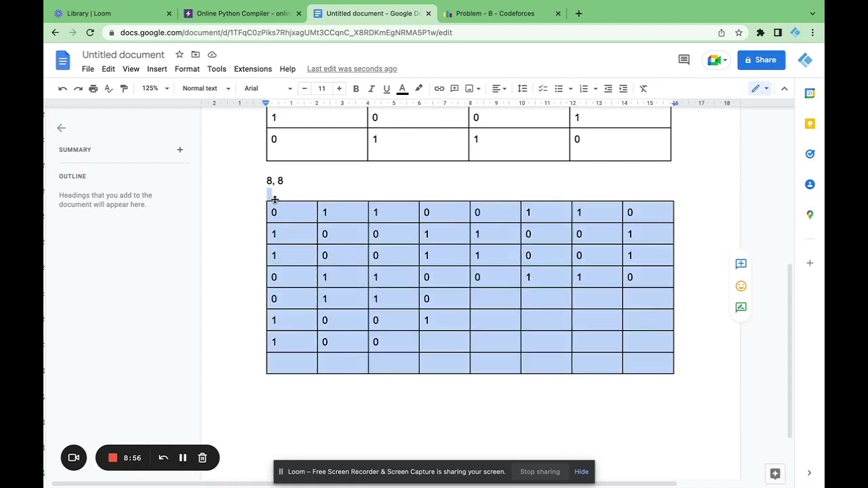This screenshot has height=488, width=868.
Task: Click the suggest edits floating icon
Action: pyautogui.click(x=741, y=307)
